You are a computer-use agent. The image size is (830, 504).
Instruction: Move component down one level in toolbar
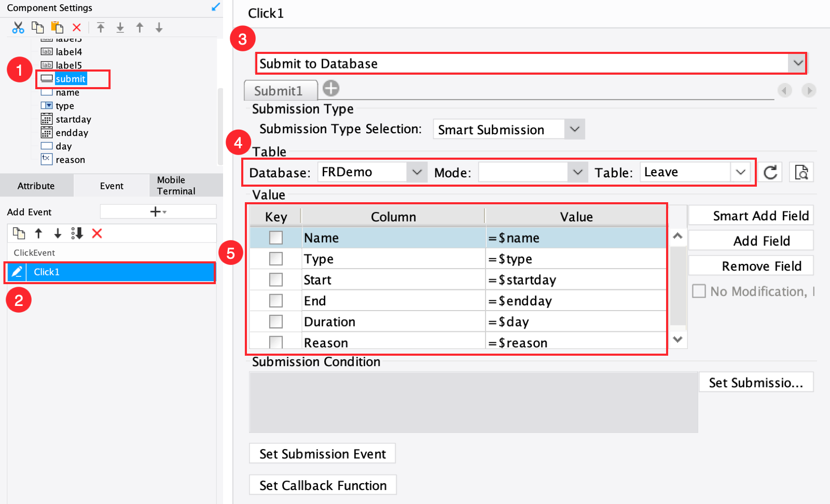[x=159, y=27]
